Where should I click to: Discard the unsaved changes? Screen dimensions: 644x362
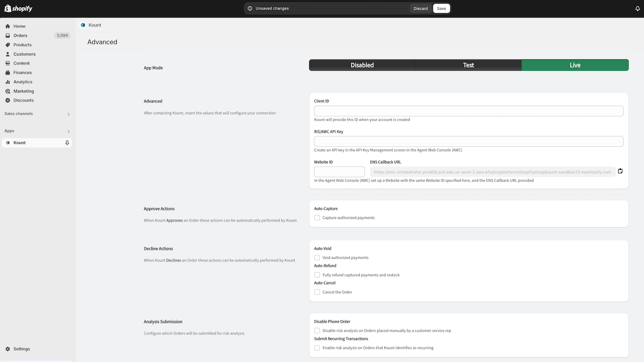point(421,8)
